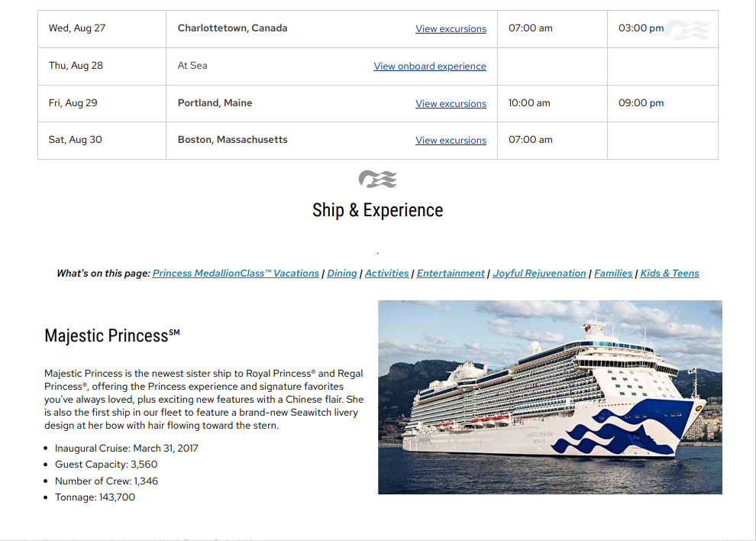View excursions for Boston, Massachusetts

pyautogui.click(x=451, y=141)
